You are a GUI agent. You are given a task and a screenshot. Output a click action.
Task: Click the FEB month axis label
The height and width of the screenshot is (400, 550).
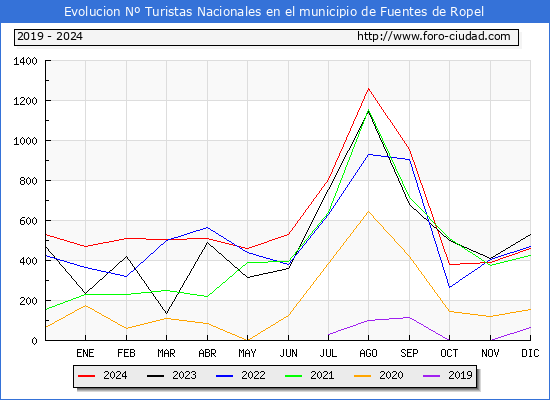pos(126,353)
